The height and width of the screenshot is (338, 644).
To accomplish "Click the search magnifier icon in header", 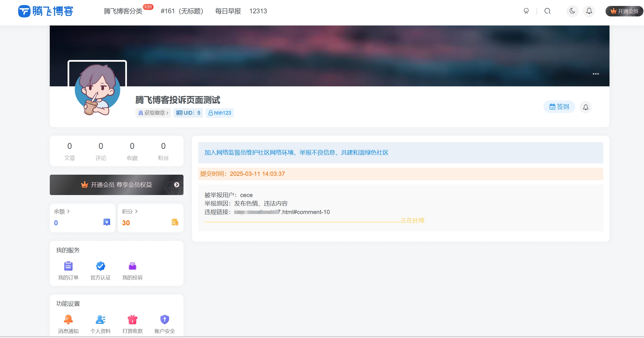I will tap(547, 11).
